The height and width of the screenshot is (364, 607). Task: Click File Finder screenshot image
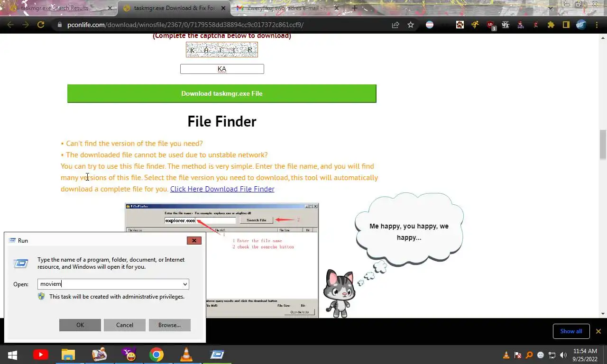[x=222, y=261]
